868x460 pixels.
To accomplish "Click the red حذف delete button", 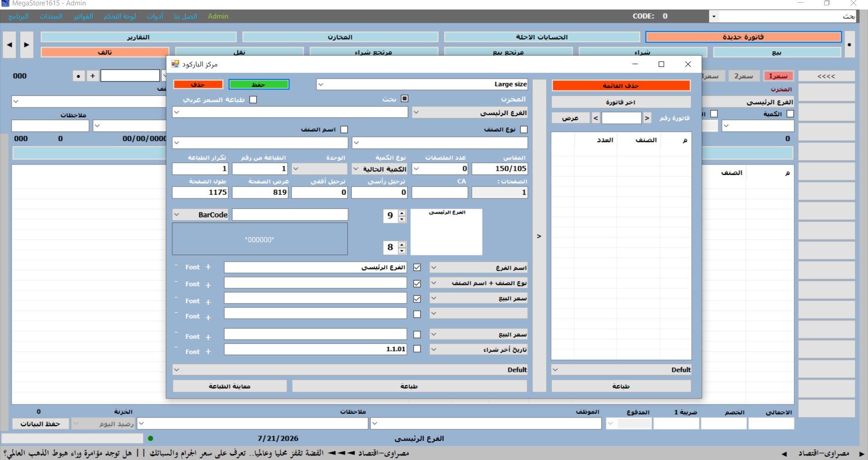I will pos(198,84).
